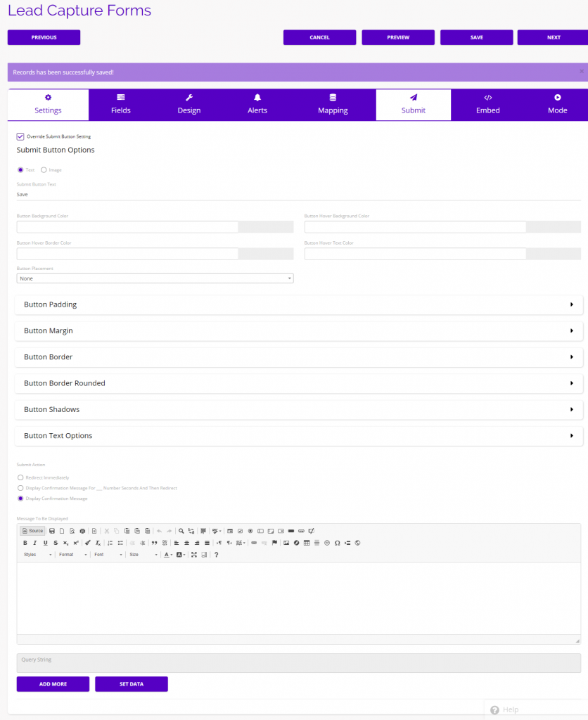Open the Embed tab

487,104
